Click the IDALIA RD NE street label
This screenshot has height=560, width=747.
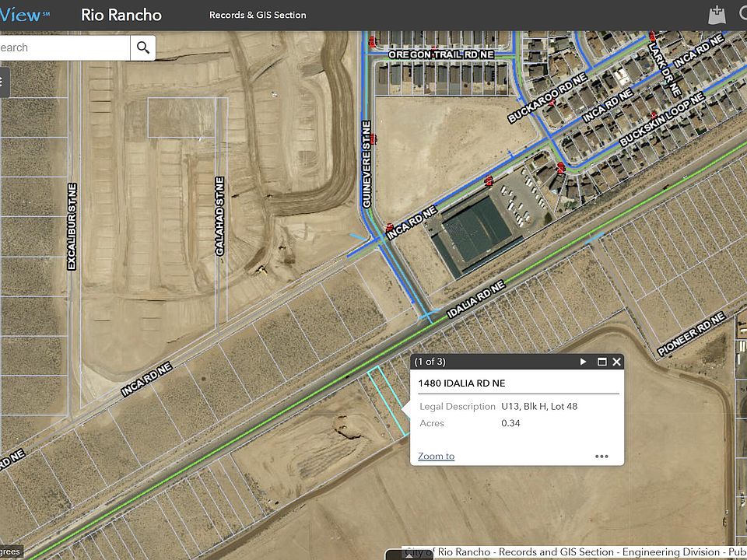[x=476, y=299]
